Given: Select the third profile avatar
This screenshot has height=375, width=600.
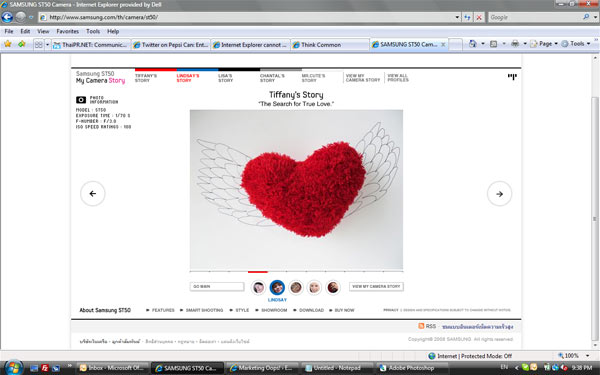Looking at the screenshot, I should click(x=296, y=287).
